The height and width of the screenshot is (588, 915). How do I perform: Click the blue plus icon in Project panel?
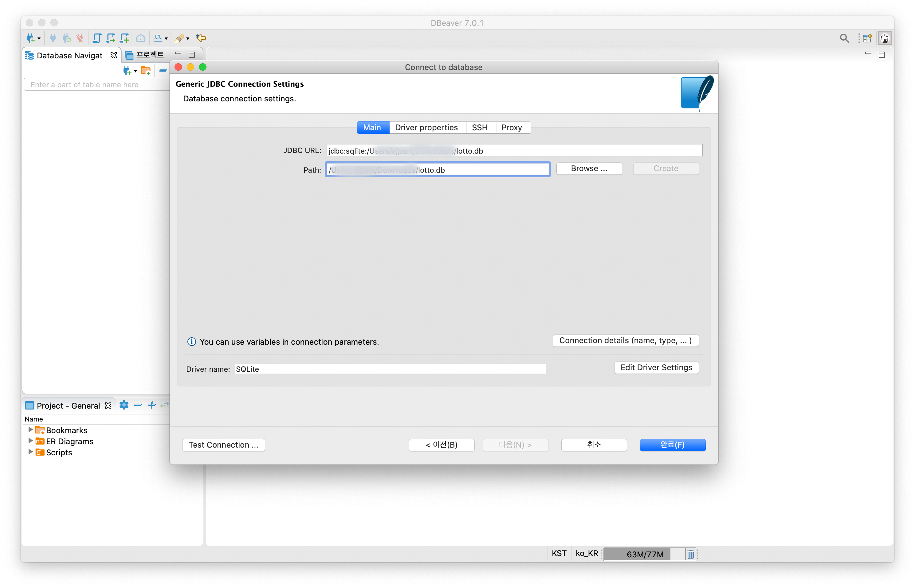151,405
